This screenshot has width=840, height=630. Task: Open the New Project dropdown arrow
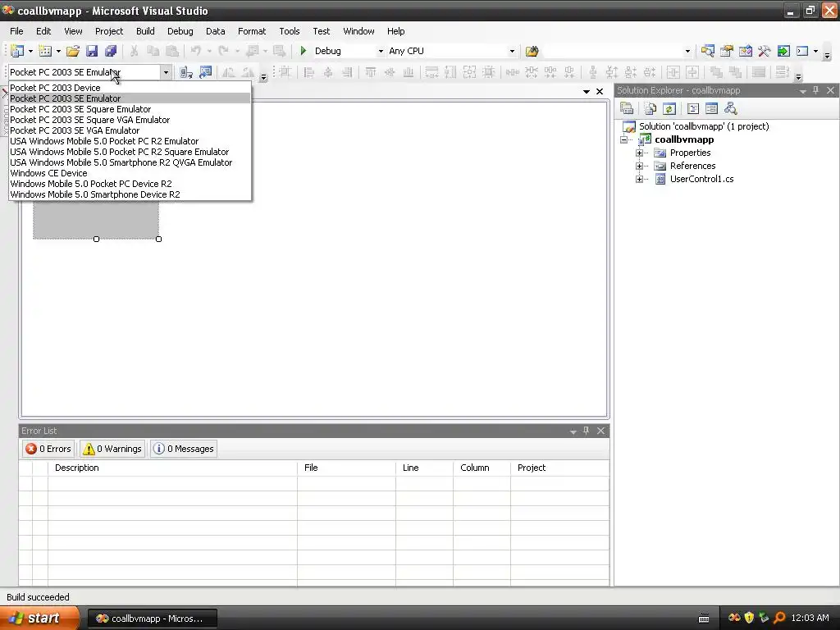30,52
